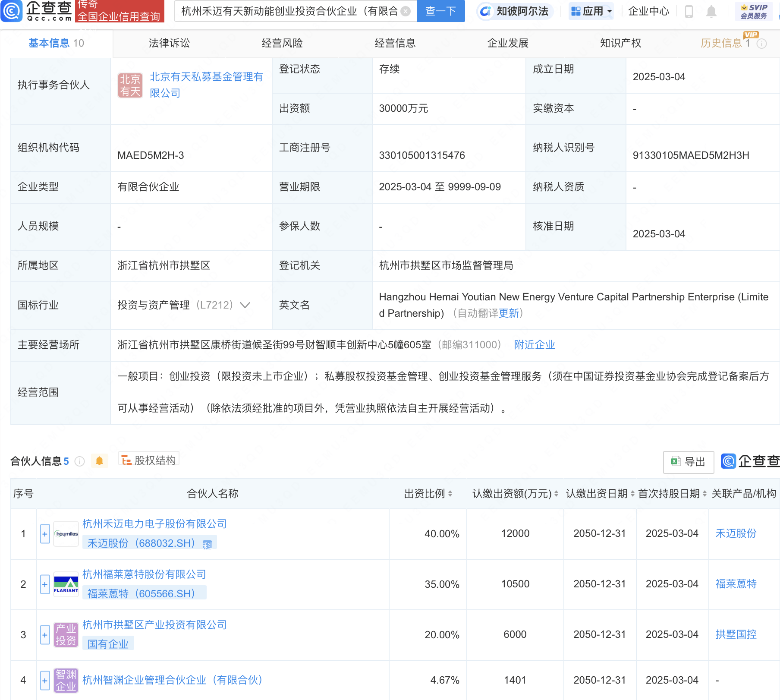The height and width of the screenshot is (700, 780).
Task: Click the 科创板 icon after 688032.SH
Action: 207,545
